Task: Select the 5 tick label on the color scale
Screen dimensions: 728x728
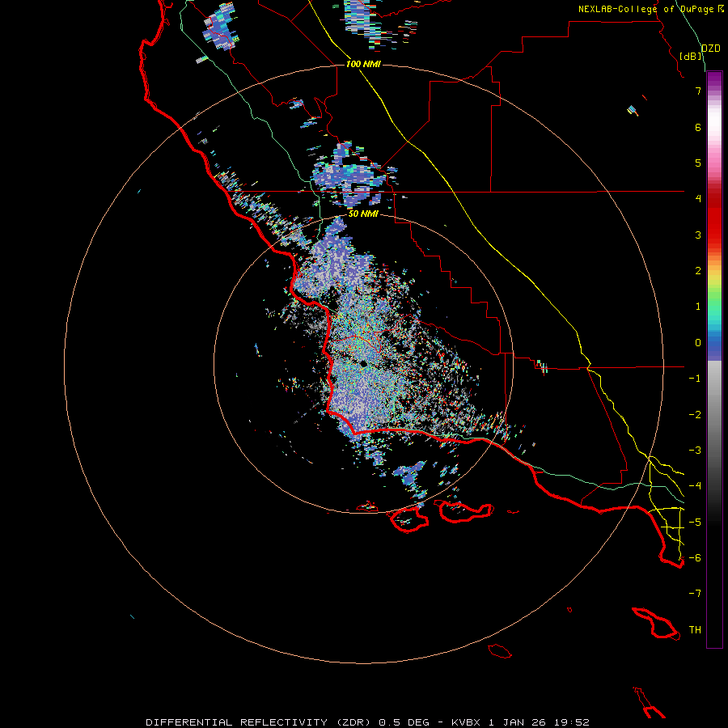Action: pyautogui.click(x=698, y=163)
